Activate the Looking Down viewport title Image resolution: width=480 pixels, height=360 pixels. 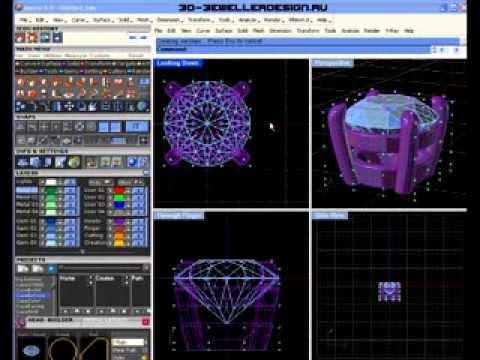point(178,63)
